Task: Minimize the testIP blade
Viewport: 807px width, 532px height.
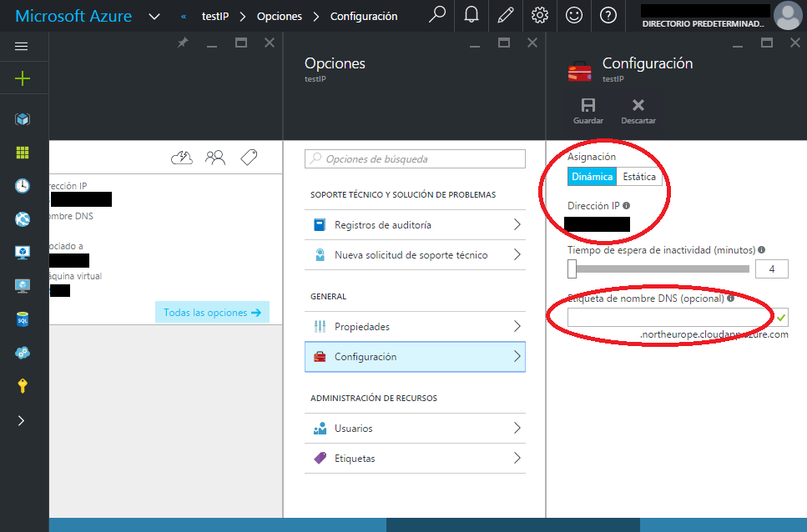Action: (x=212, y=45)
